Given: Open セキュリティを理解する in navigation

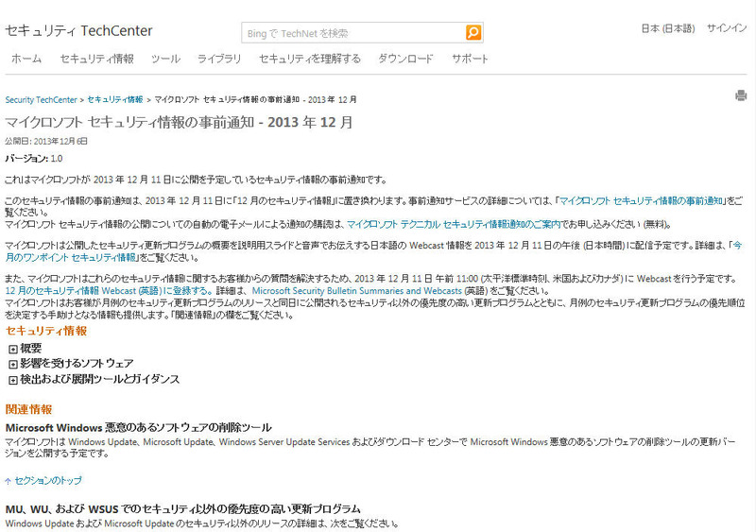Looking at the screenshot, I should [310, 59].
